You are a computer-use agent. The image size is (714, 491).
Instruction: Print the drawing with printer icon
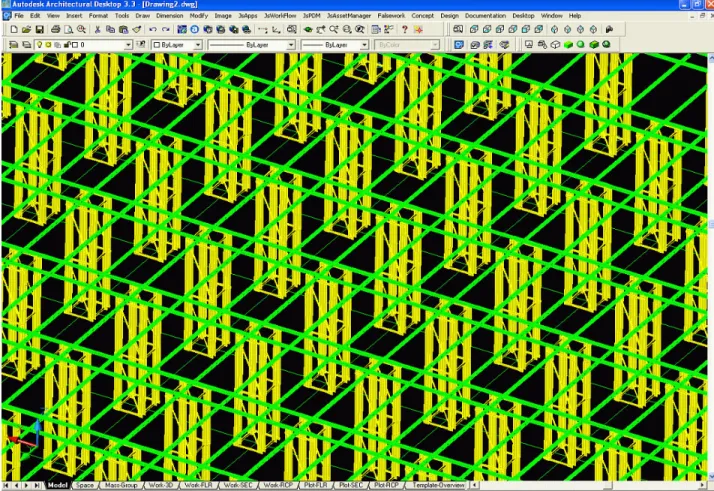pyautogui.click(x=56, y=30)
